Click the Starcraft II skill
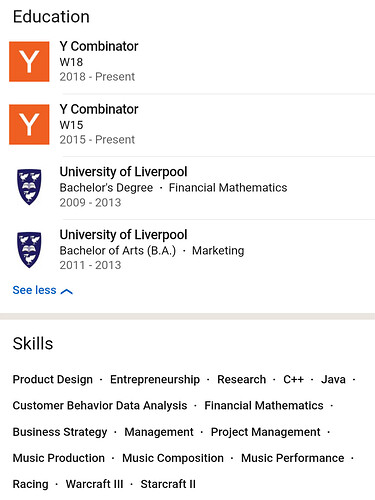This screenshot has height=500, width=375. click(x=168, y=484)
